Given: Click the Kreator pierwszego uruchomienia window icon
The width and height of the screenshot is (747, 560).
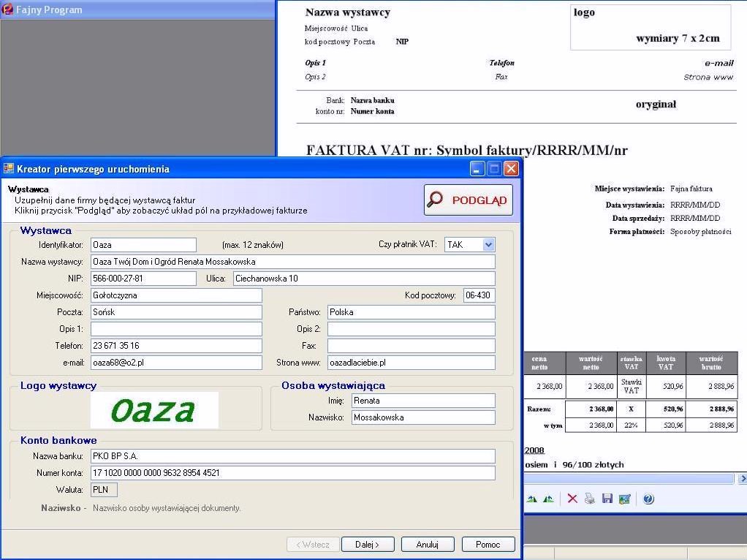Looking at the screenshot, I should pyautogui.click(x=9, y=169).
